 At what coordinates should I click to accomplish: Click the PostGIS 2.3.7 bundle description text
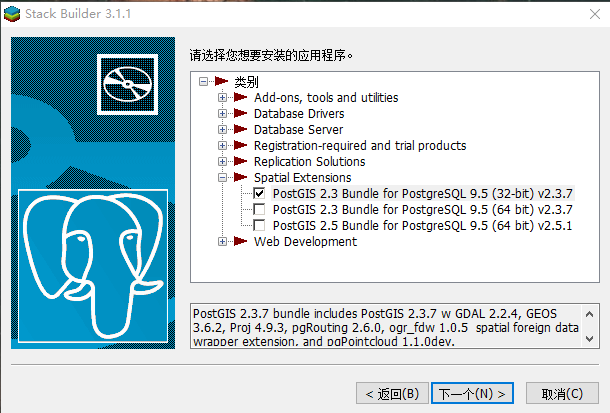click(386, 327)
